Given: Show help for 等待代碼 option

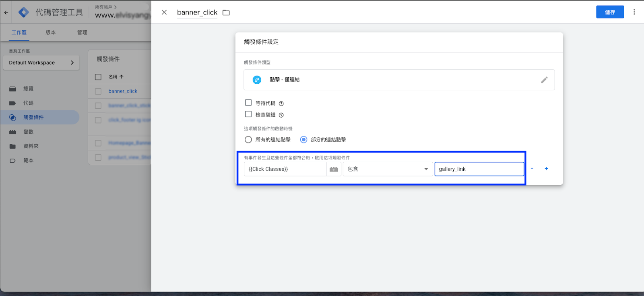Looking at the screenshot, I should pos(281,103).
